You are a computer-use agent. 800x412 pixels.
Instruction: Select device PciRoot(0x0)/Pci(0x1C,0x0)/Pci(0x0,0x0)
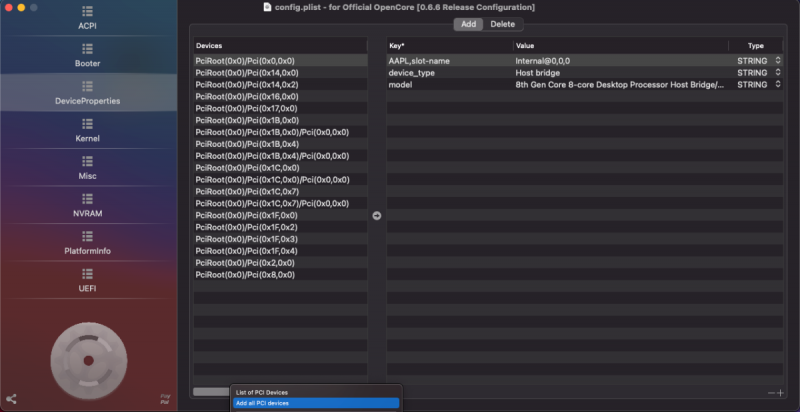tap(280, 179)
